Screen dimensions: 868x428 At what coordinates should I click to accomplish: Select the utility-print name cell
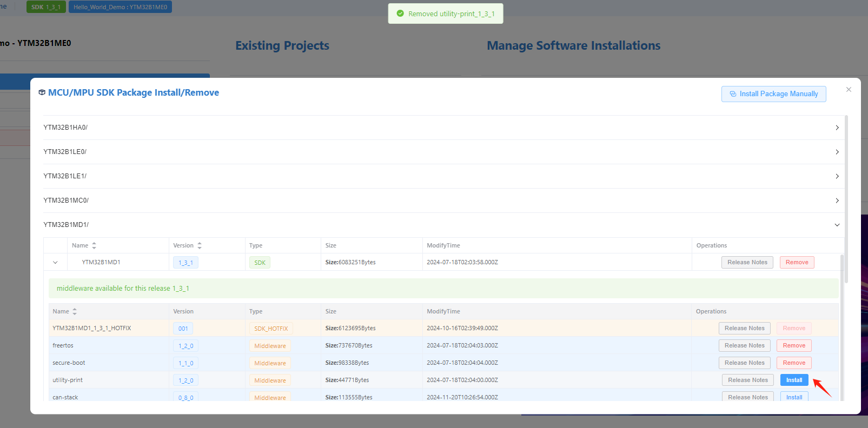click(x=108, y=380)
